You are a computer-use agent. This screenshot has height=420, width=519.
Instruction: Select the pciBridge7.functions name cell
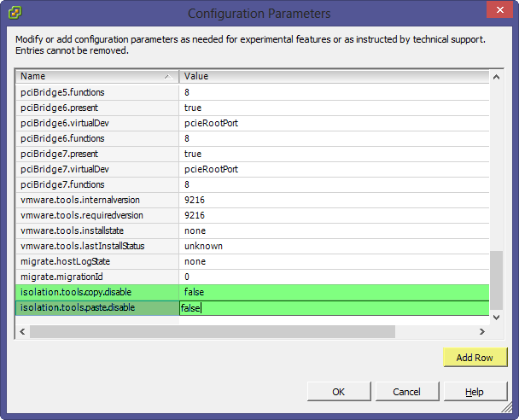coord(97,184)
